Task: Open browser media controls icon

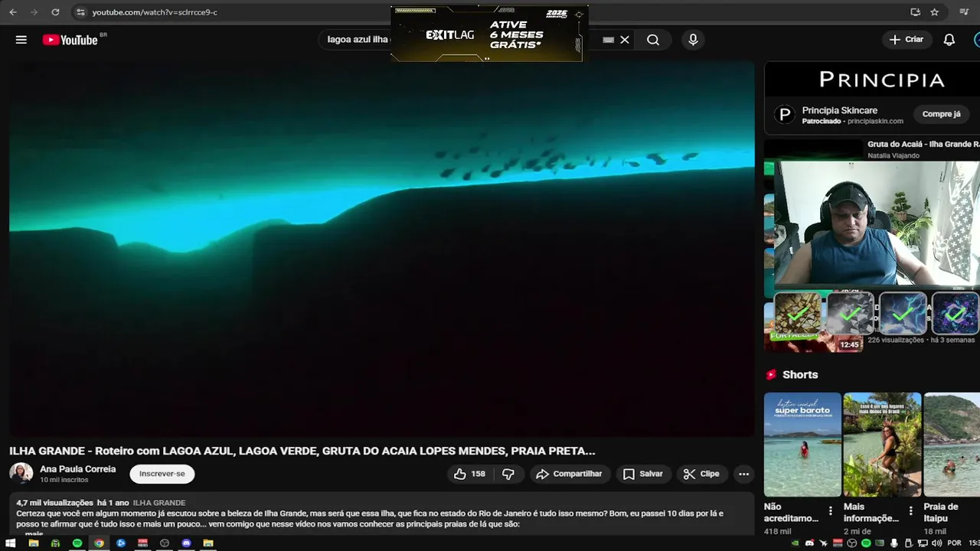Action: [964, 12]
